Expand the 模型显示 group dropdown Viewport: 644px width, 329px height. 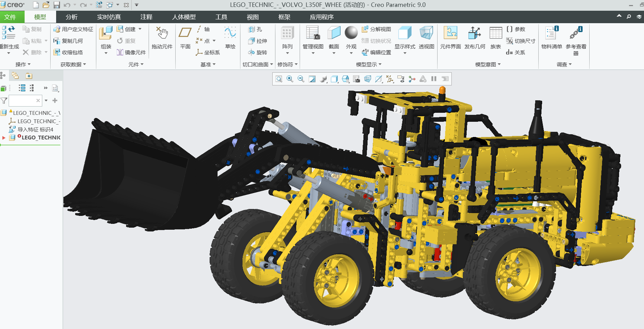click(x=369, y=64)
